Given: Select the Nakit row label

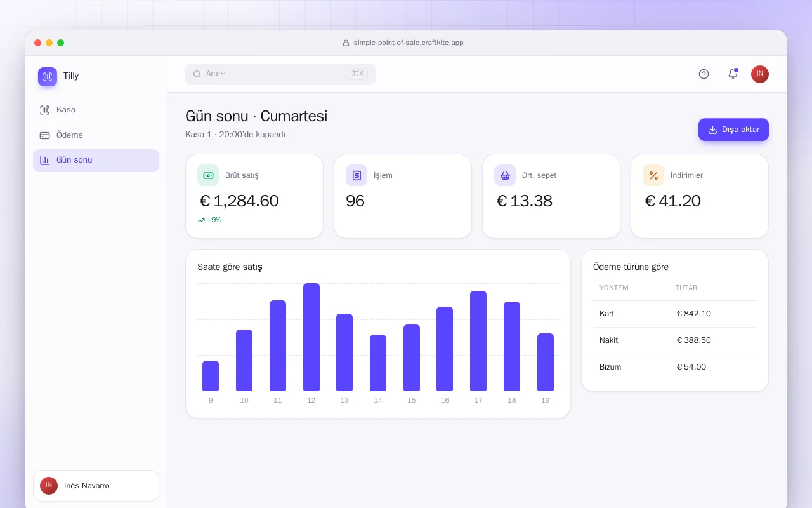Looking at the screenshot, I should [x=609, y=340].
